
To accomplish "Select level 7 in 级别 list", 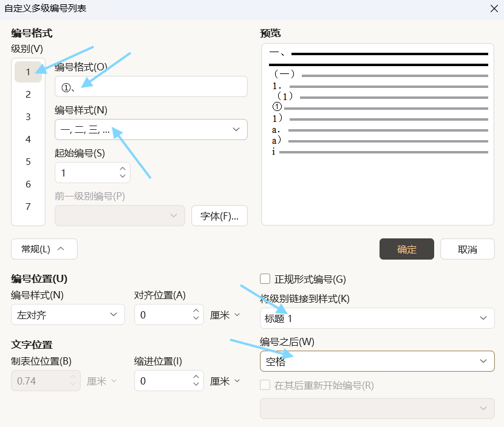I will [28, 207].
